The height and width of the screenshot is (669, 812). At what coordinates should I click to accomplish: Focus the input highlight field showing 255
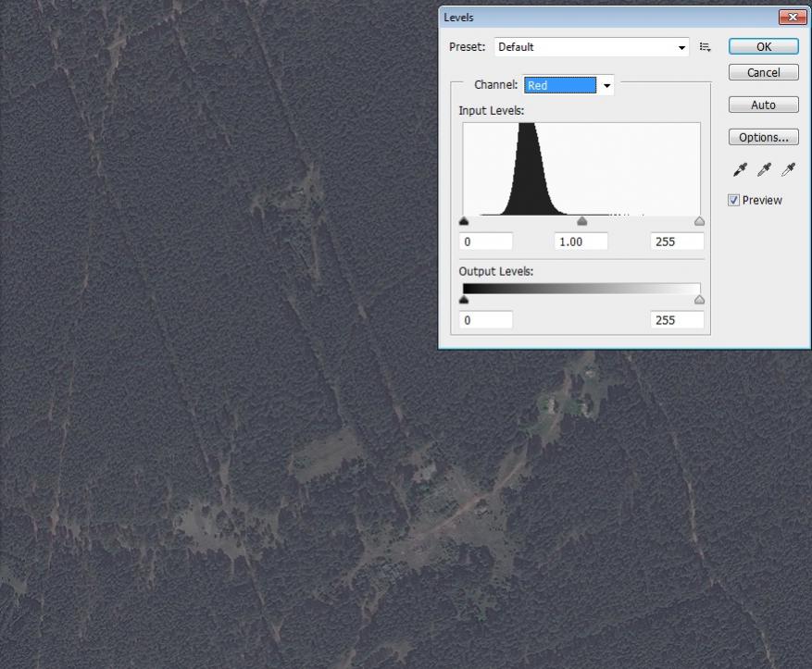(677, 242)
